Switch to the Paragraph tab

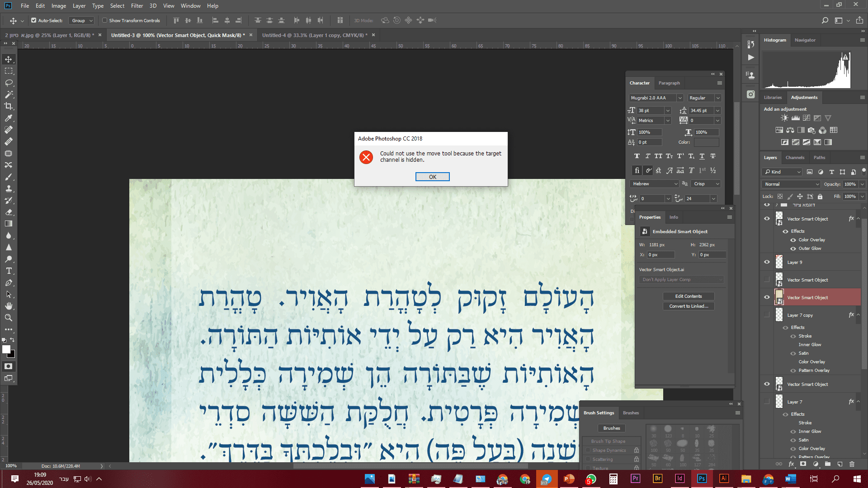(x=669, y=83)
